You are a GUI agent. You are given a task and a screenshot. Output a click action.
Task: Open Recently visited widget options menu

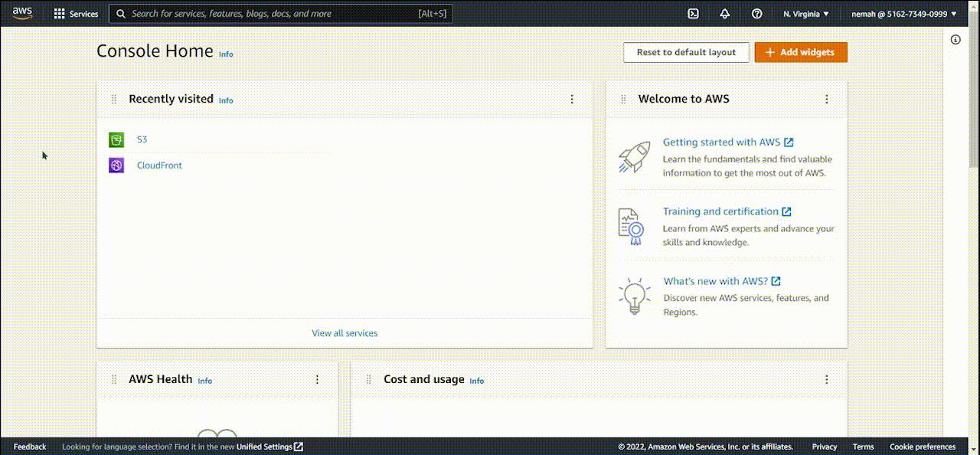(571, 99)
